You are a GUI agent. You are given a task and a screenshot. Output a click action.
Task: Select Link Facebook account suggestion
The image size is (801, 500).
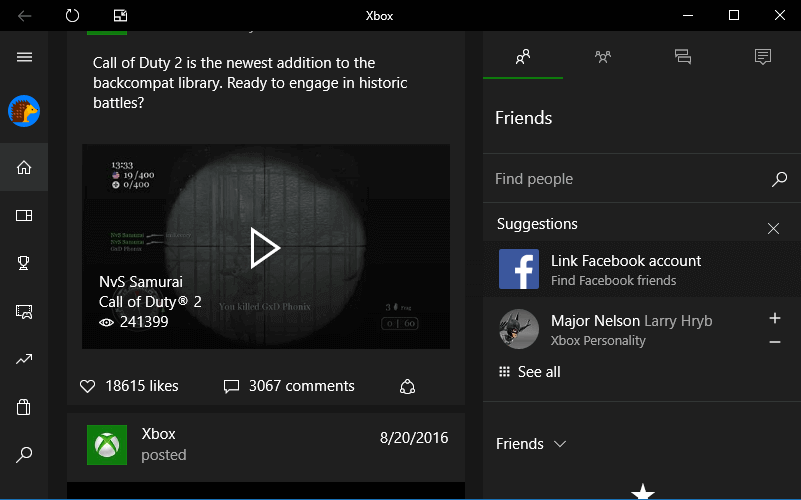click(x=642, y=270)
